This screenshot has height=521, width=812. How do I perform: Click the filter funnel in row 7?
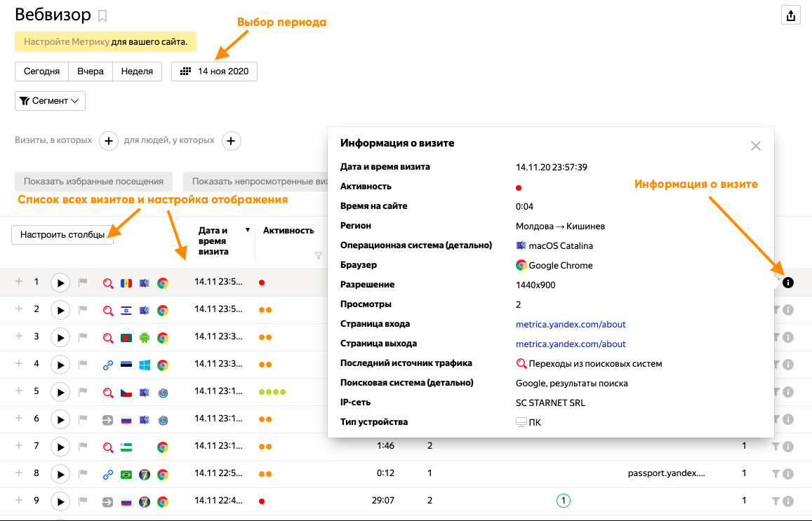[x=776, y=447]
